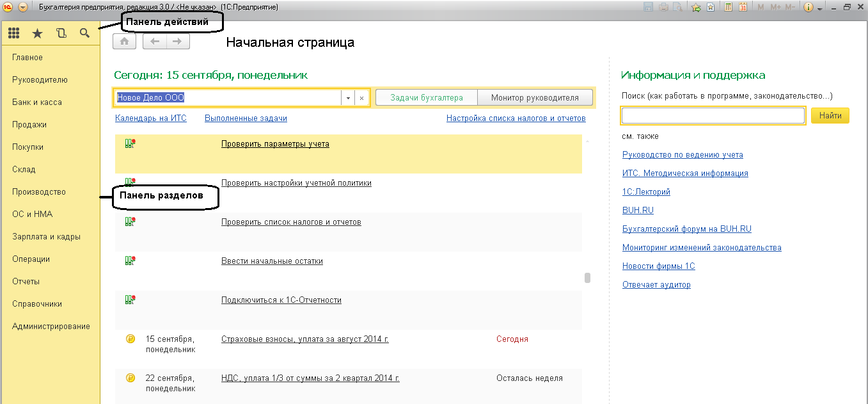Click the M memory button
Image resolution: width=868 pixels, height=404 pixels.
tap(761, 8)
